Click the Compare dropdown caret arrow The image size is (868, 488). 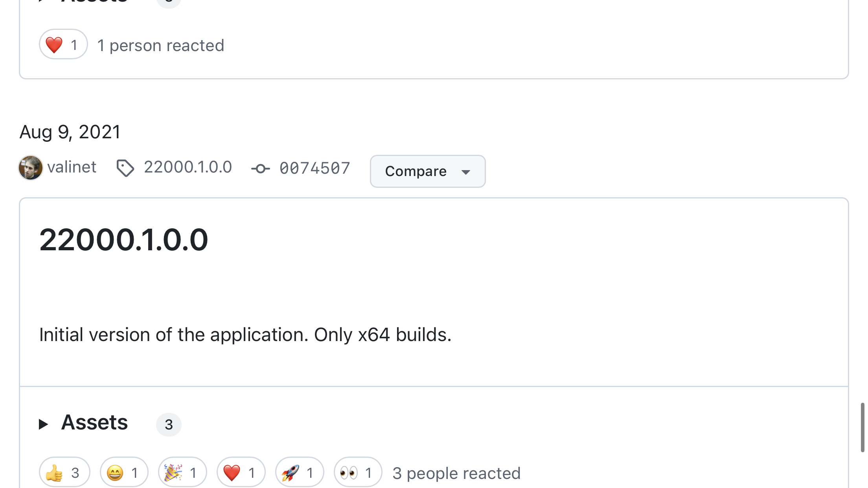click(x=466, y=172)
